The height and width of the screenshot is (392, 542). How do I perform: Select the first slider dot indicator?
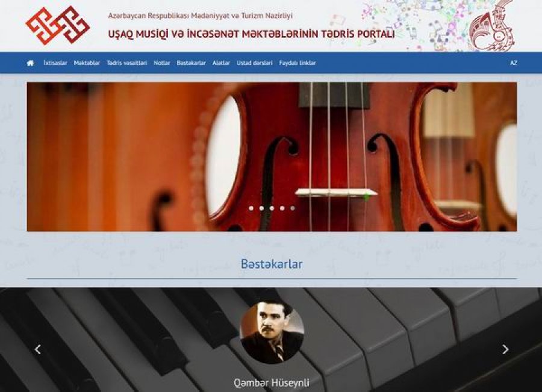pyautogui.click(x=251, y=208)
